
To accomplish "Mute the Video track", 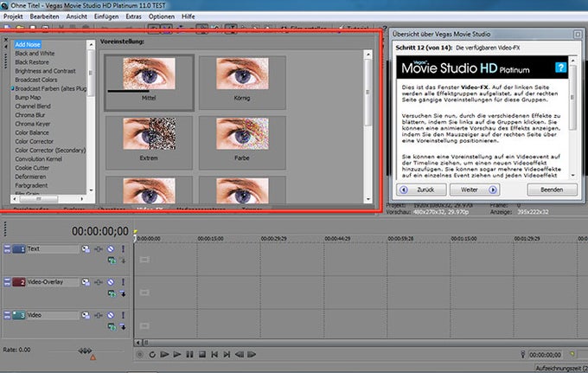I will [111, 315].
